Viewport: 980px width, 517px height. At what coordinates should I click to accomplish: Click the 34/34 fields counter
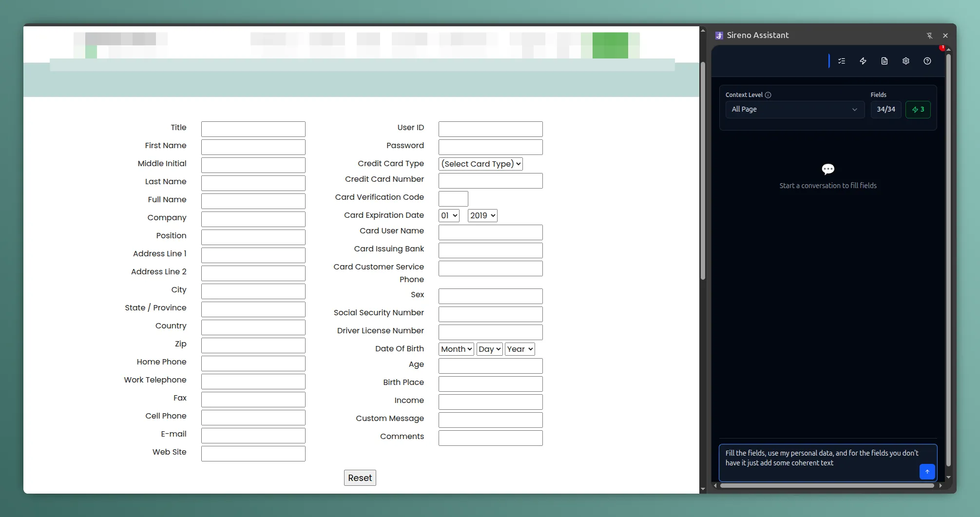[885, 110]
